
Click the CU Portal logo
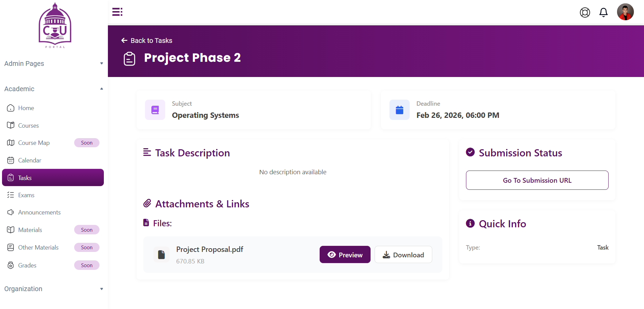[x=55, y=25]
